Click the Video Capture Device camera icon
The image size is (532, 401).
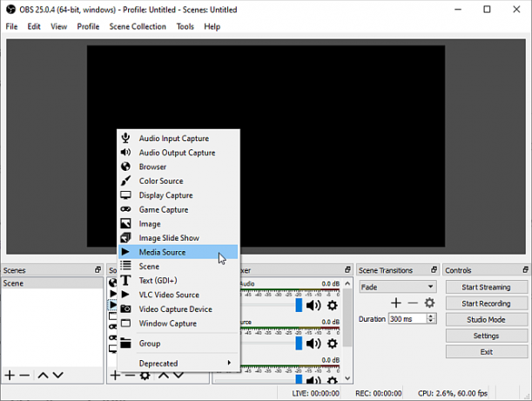tap(125, 309)
